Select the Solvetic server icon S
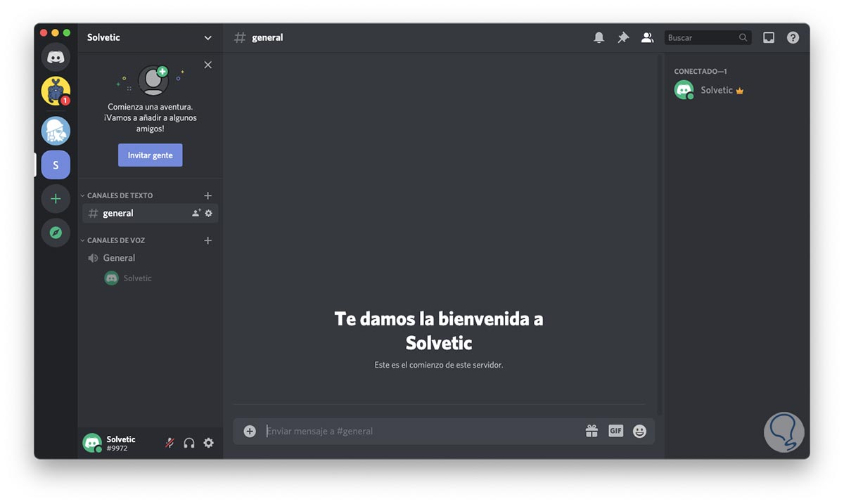Screen dimensions: 844x504 56,165
